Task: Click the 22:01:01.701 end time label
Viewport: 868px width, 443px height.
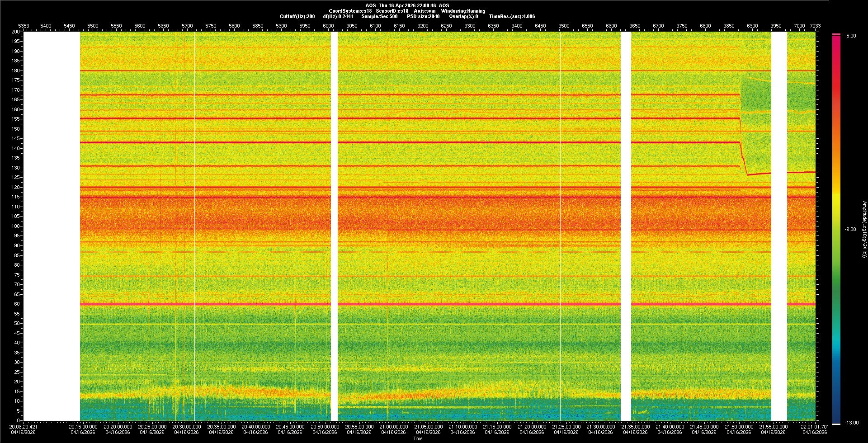Action: coord(815,426)
